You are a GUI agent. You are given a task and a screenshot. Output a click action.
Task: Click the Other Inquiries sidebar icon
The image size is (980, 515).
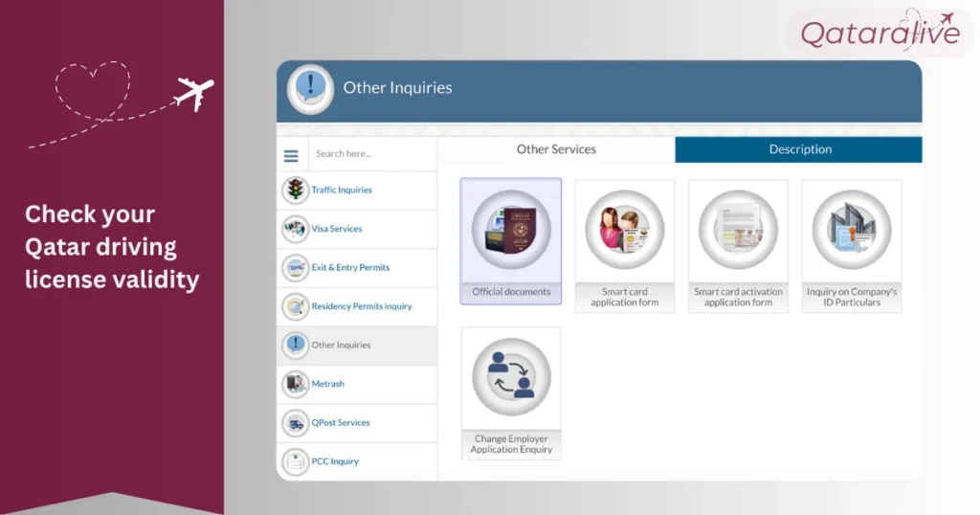(x=295, y=345)
